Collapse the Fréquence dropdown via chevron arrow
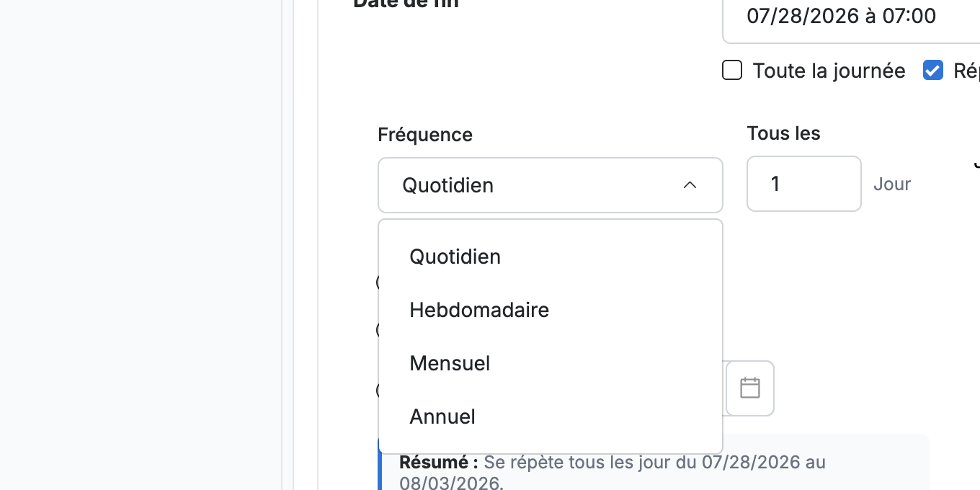 coord(690,185)
